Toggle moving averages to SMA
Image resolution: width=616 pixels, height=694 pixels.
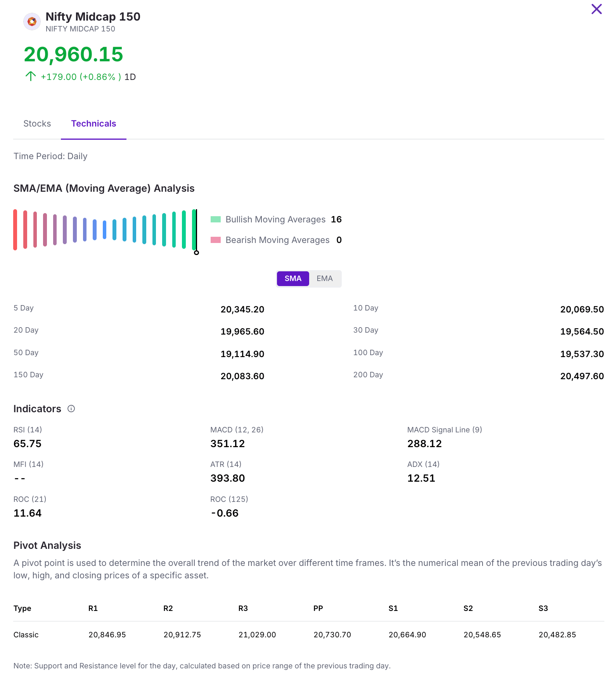point(293,278)
